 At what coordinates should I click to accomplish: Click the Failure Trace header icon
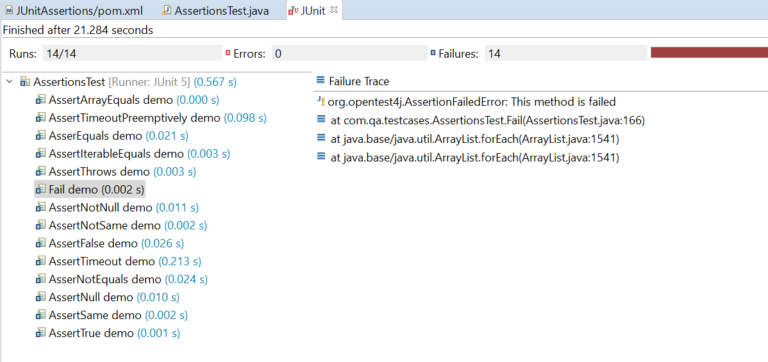click(321, 81)
